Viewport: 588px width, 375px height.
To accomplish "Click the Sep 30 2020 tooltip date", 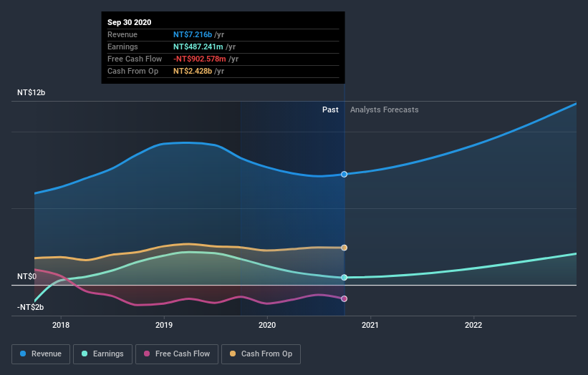I will point(130,22).
